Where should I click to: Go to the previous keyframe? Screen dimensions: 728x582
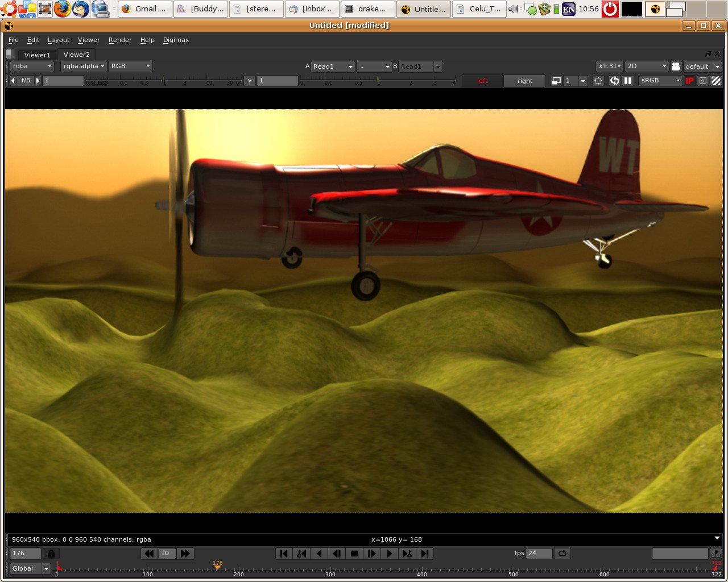coord(301,554)
